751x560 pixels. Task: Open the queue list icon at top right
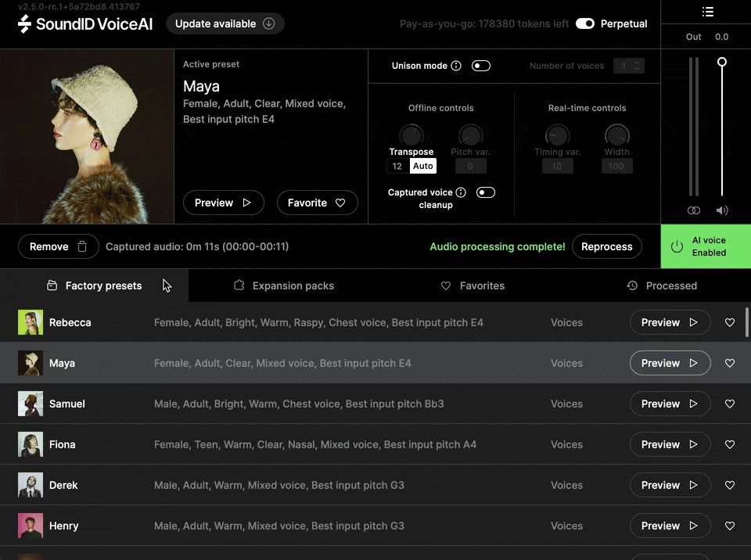click(708, 12)
